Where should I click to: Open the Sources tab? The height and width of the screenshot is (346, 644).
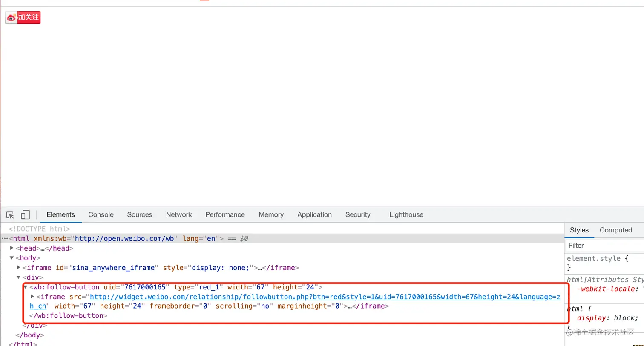140,215
